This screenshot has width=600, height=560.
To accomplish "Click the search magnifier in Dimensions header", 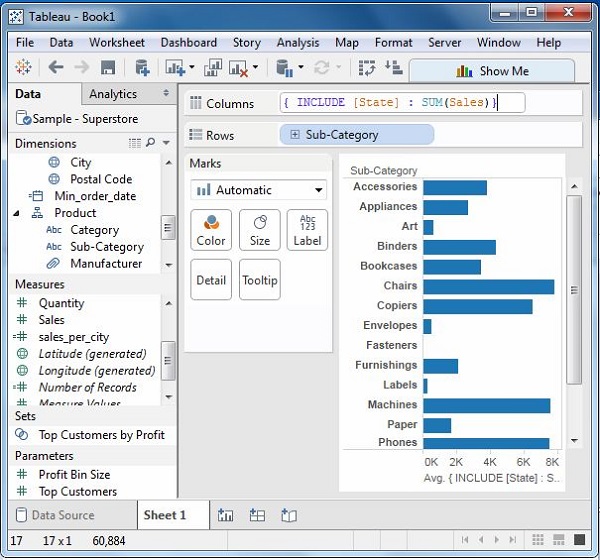I will [x=151, y=144].
